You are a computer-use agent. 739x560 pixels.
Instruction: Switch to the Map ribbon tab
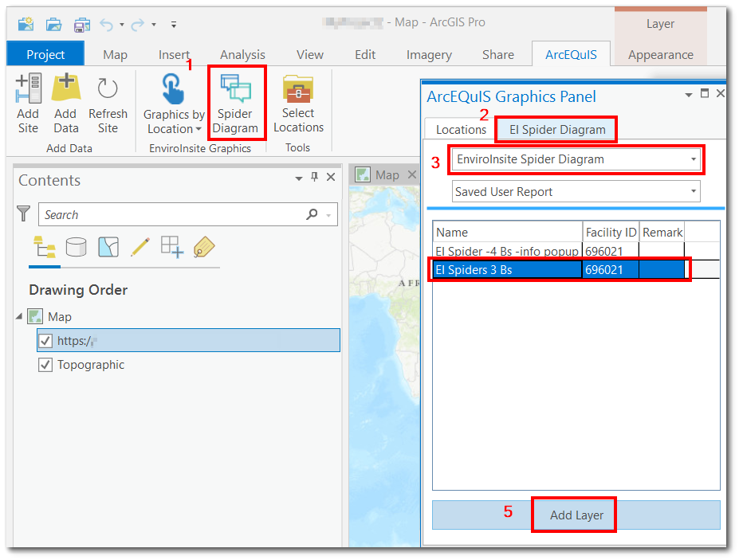115,55
